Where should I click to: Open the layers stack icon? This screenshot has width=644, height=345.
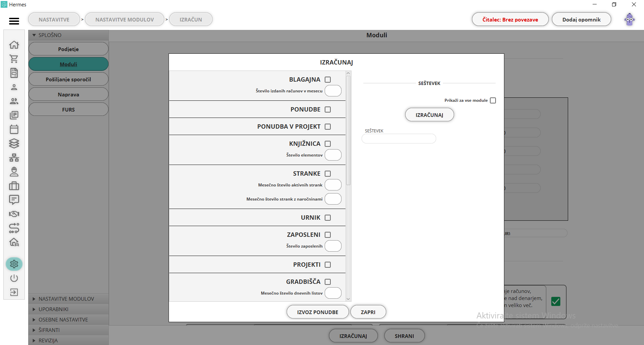(14, 143)
